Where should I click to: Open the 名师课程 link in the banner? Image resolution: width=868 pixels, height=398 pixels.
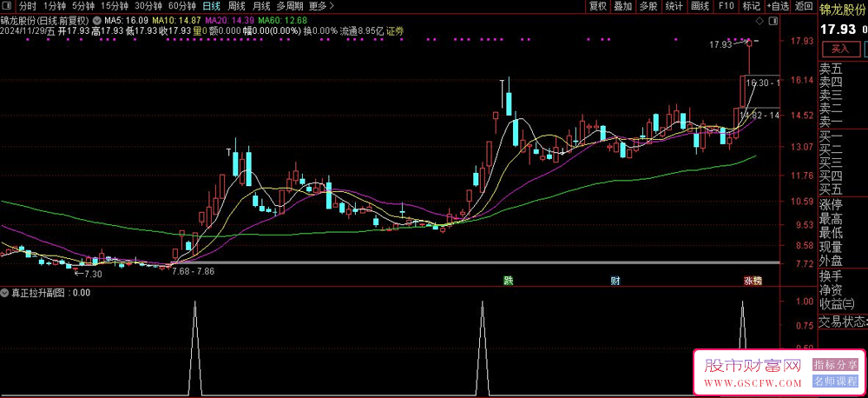pyautogui.click(x=835, y=381)
